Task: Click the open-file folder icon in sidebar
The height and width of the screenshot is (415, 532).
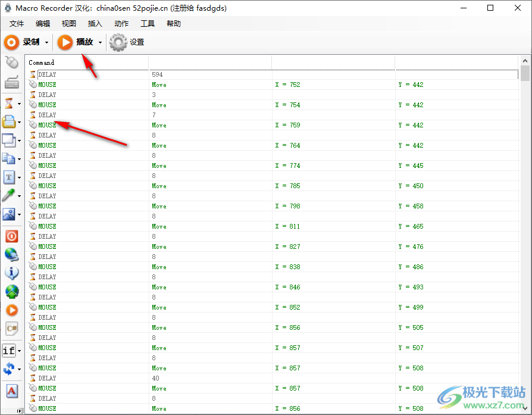Action: click(9, 121)
